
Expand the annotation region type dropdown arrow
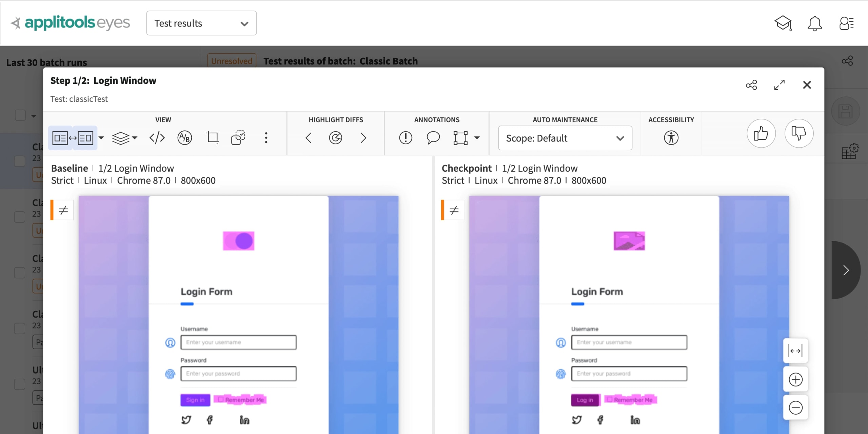pyautogui.click(x=477, y=138)
